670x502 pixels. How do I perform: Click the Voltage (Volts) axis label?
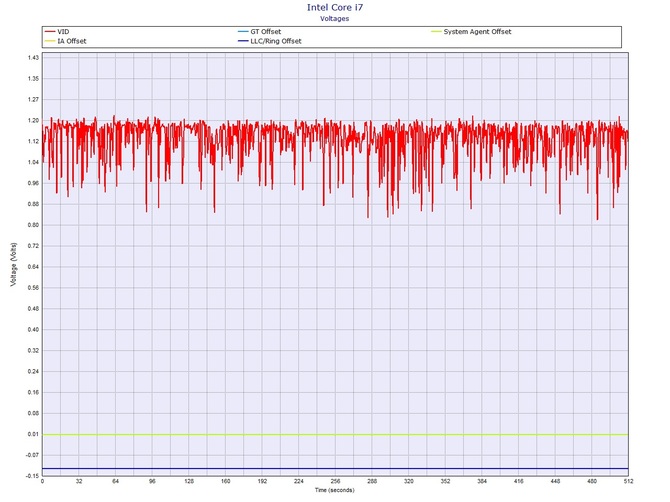click(x=14, y=264)
